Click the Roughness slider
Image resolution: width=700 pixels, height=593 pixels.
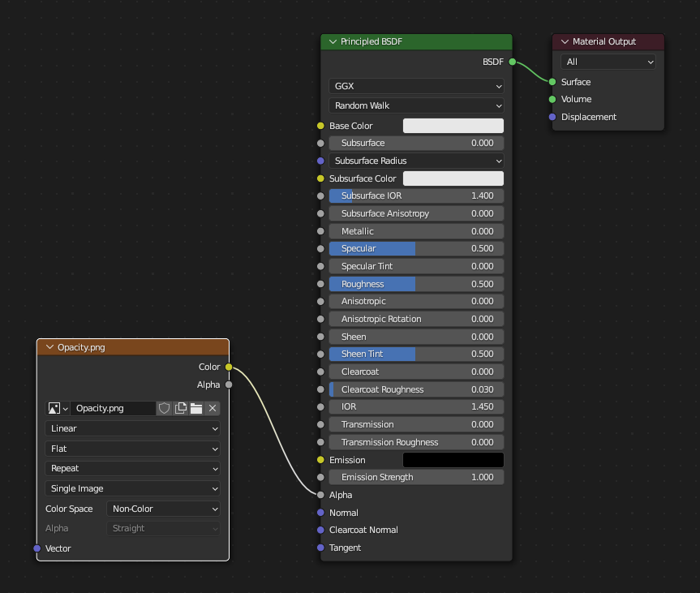tap(416, 284)
